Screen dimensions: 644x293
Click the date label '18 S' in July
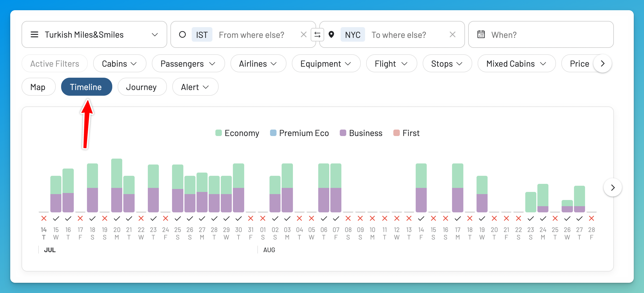(x=92, y=233)
